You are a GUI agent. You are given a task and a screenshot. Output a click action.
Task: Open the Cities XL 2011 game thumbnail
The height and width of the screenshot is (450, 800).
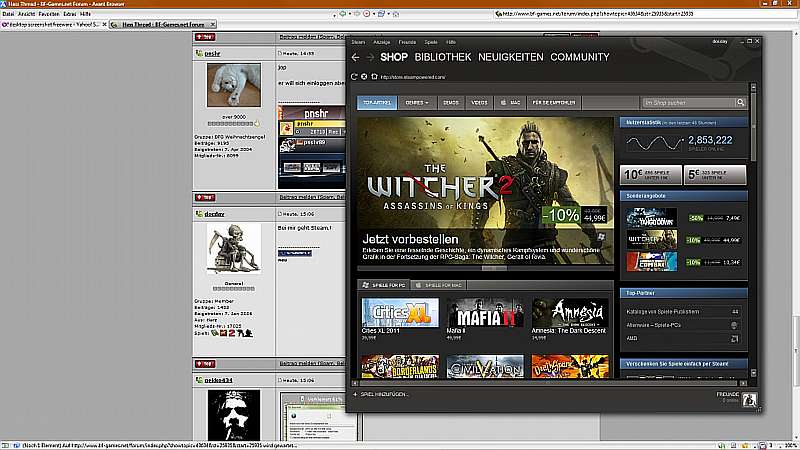[400, 312]
